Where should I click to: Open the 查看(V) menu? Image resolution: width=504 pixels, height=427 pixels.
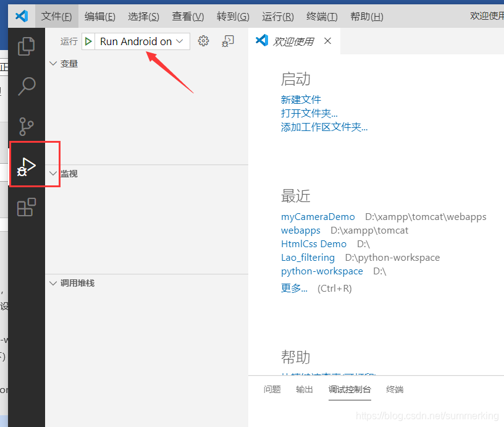[188, 16]
